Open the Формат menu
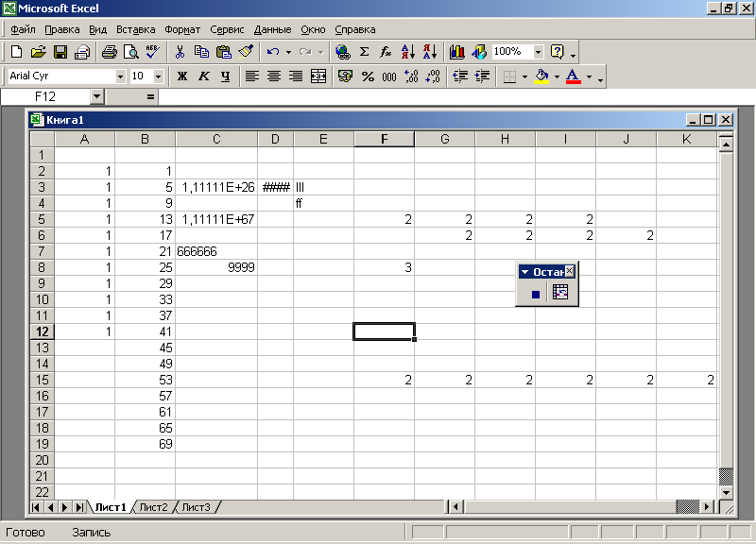This screenshot has height=544, width=756. point(182,29)
